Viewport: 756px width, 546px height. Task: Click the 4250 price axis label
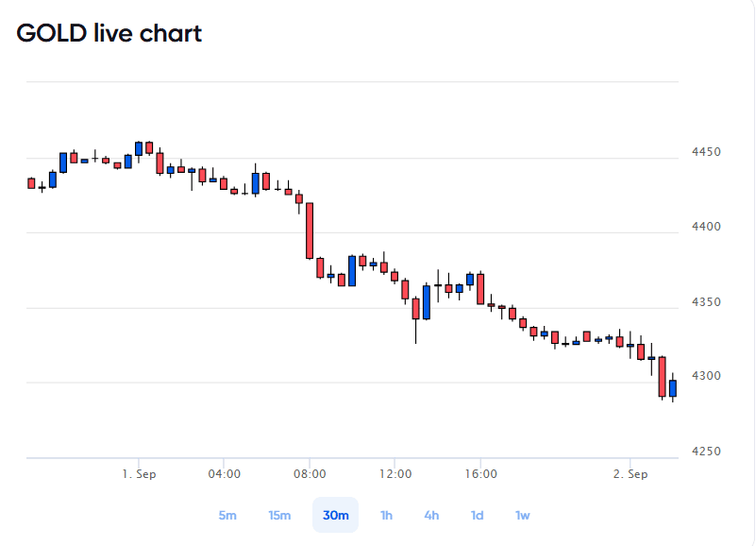[x=706, y=452]
